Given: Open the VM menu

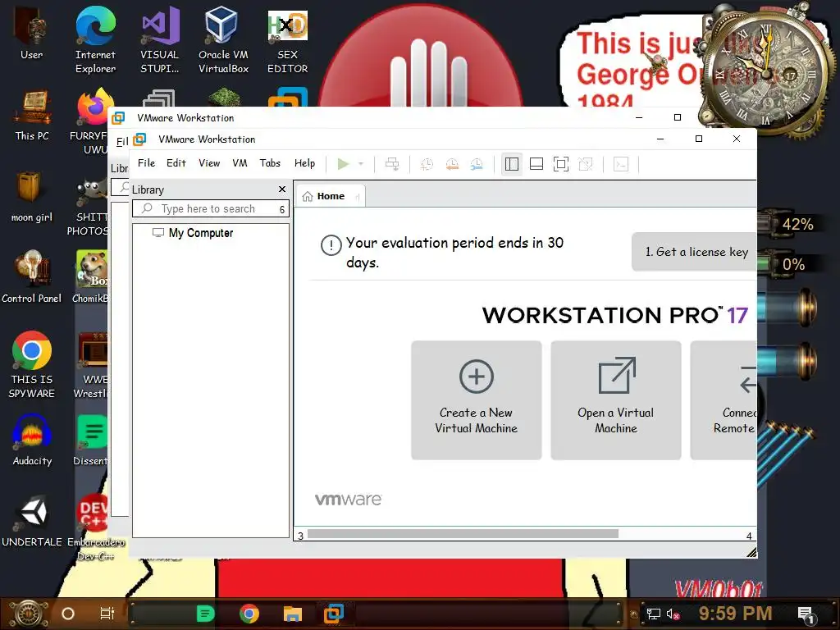Looking at the screenshot, I should (x=240, y=163).
